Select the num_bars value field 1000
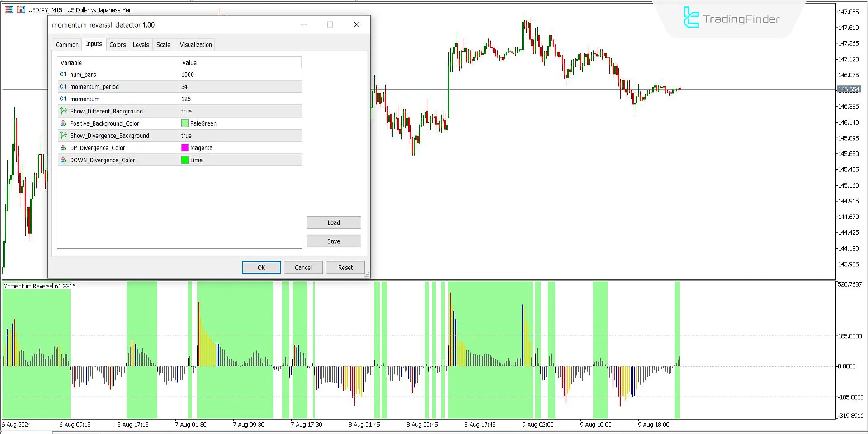This screenshot has height=434, width=868. (x=240, y=75)
